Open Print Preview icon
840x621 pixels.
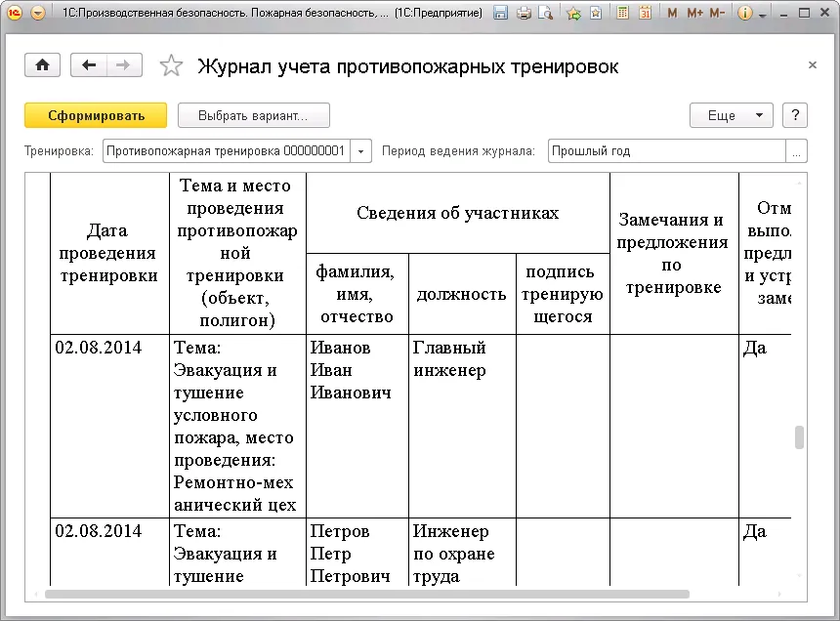(545, 13)
